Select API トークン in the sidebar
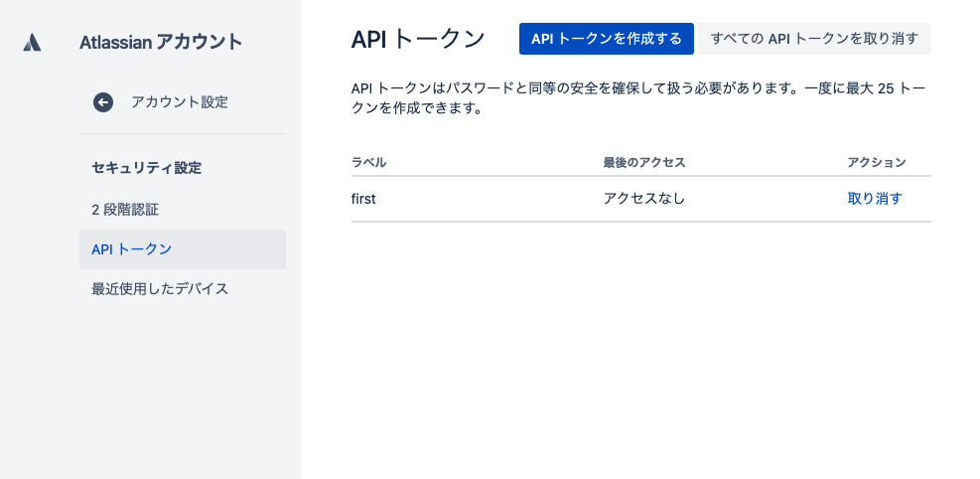 [x=131, y=249]
